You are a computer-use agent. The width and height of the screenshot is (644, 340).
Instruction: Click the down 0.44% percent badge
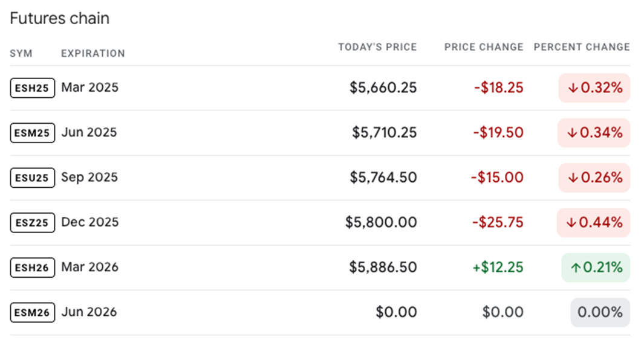click(594, 222)
